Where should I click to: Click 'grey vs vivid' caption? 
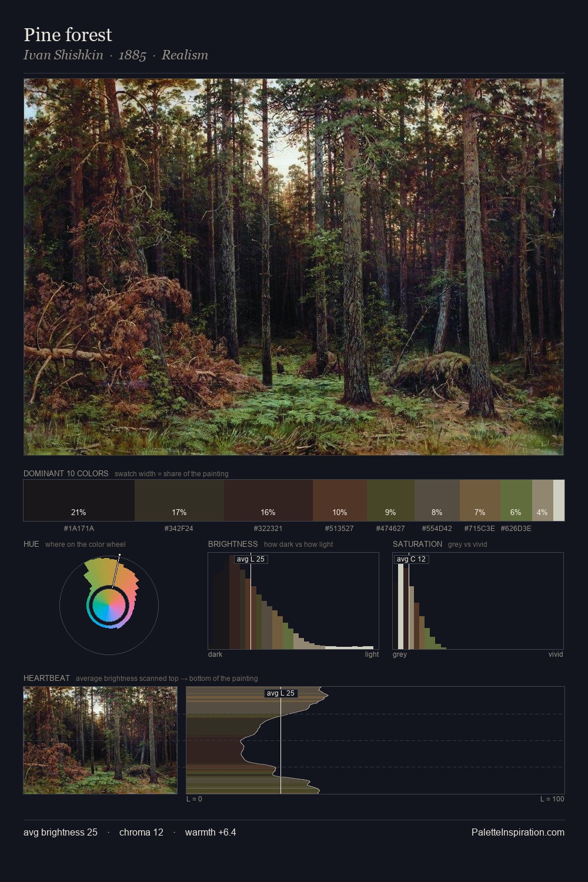coord(467,544)
